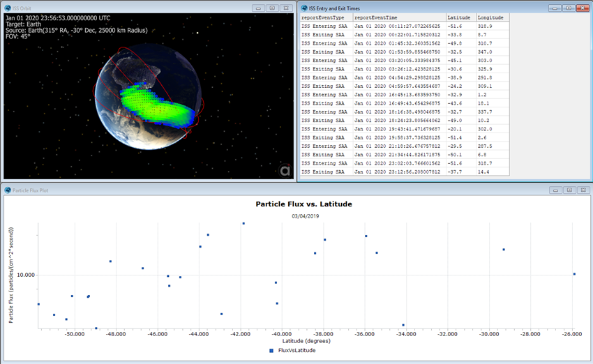The width and height of the screenshot is (593, 364).
Task: Select longitude cell '337.7'
Action: [493, 112]
